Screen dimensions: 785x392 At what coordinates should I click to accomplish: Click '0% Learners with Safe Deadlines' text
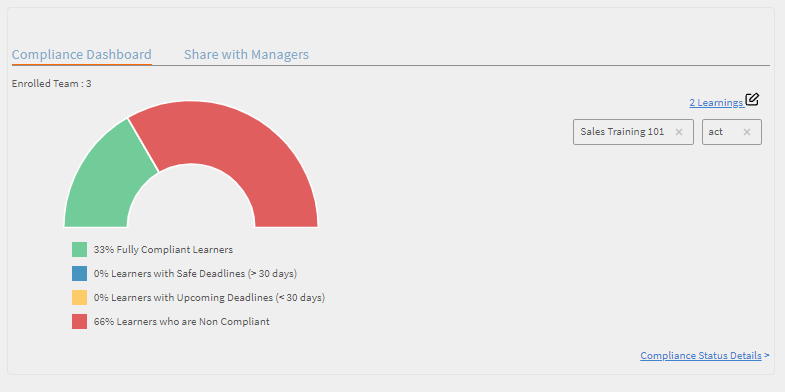tap(195, 273)
